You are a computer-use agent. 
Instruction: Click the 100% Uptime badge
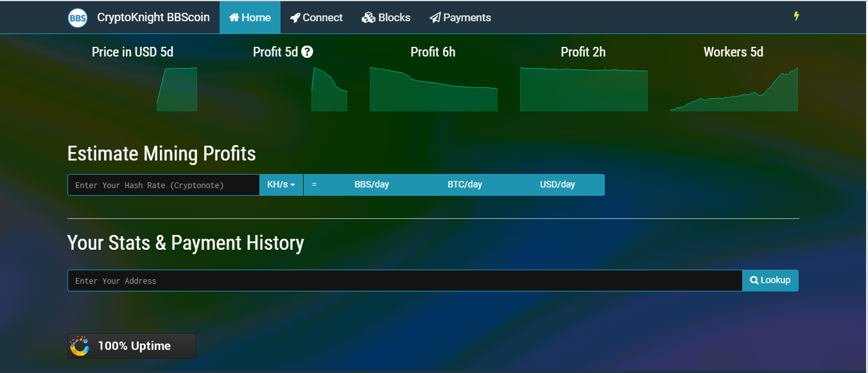point(131,345)
